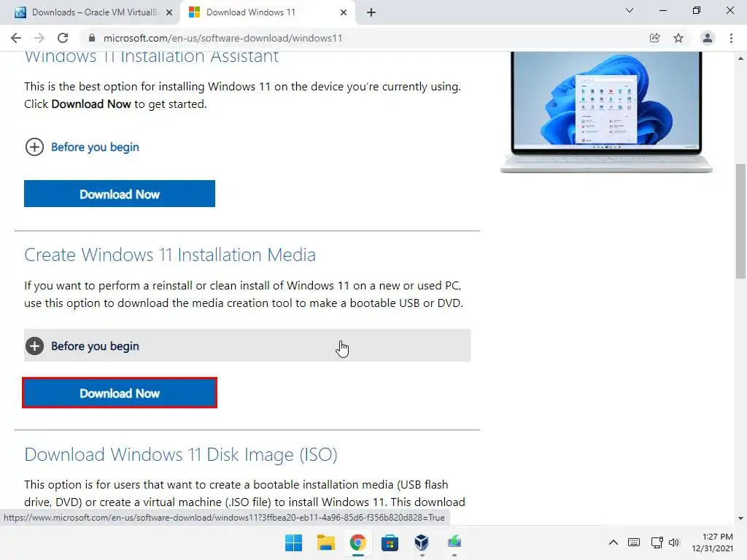Click the Chrome taskbar icon

click(357, 542)
